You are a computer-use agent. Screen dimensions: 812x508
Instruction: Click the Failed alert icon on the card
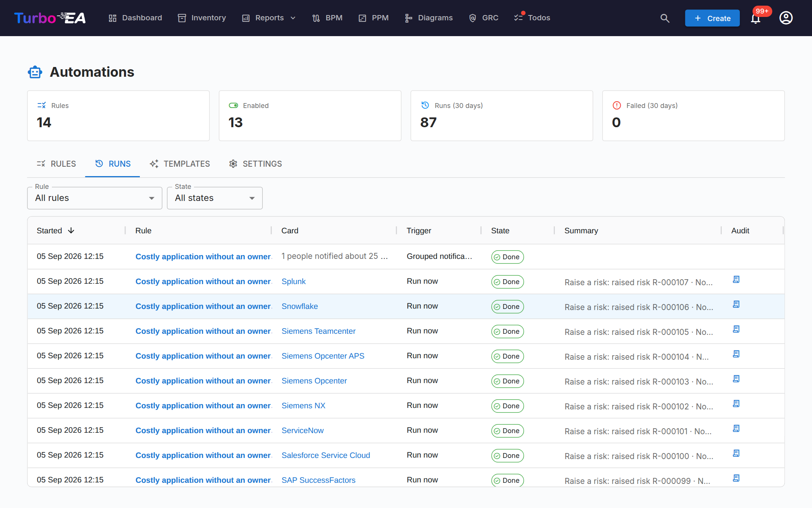tap(617, 105)
